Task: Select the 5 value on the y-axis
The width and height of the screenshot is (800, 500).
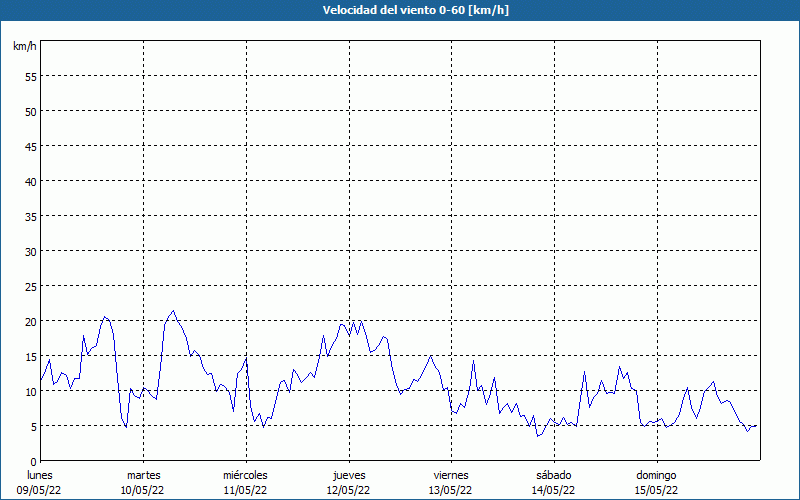Action: tap(34, 427)
